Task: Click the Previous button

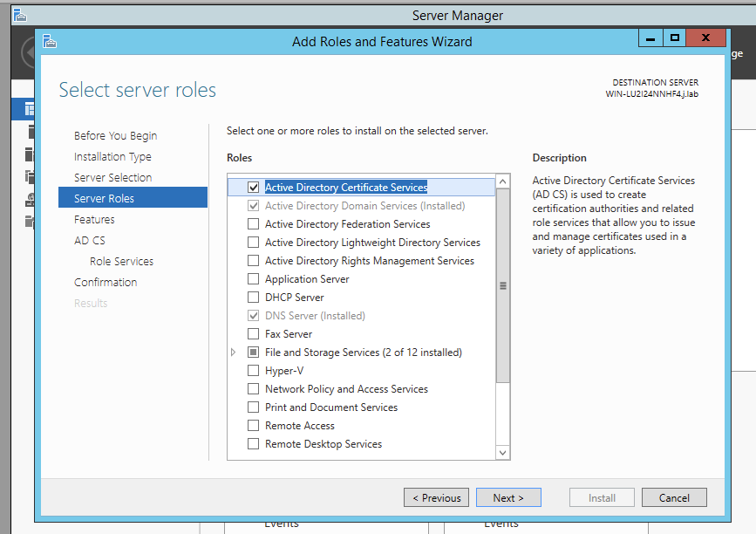Action: 436,497
